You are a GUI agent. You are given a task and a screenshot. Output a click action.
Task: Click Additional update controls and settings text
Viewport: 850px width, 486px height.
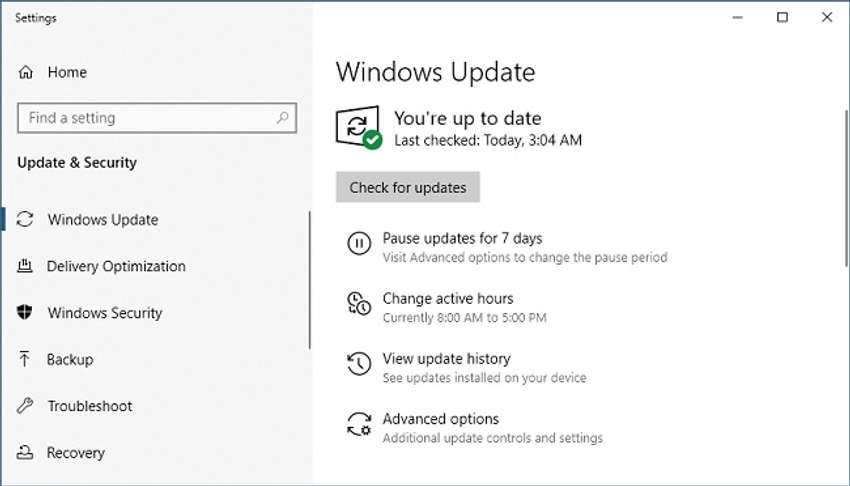[493, 438]
